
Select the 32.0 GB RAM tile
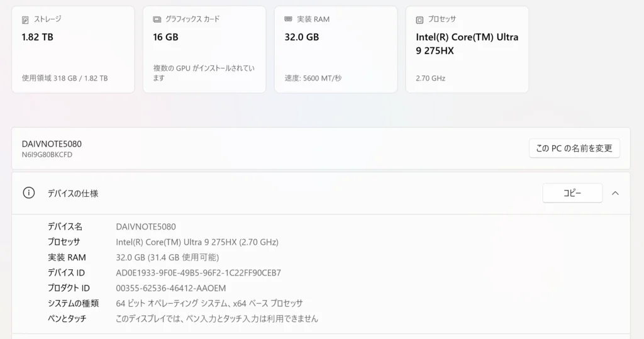pos(336,50)
